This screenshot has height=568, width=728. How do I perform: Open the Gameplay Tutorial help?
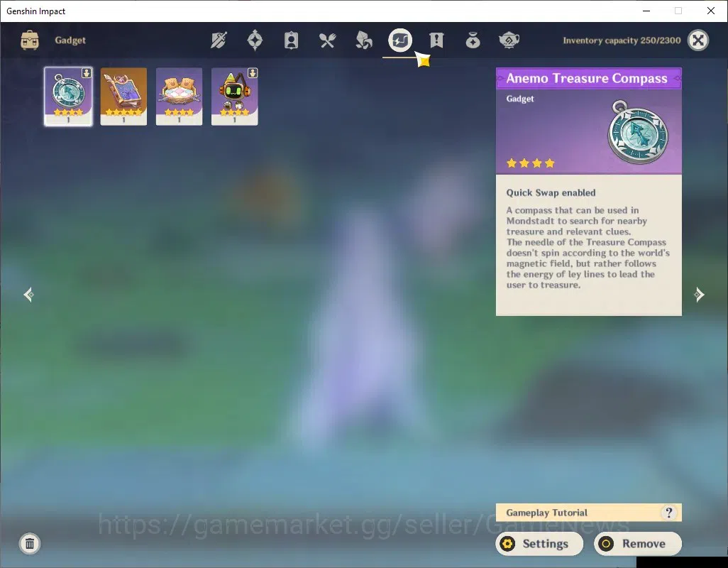pos(589,513)
